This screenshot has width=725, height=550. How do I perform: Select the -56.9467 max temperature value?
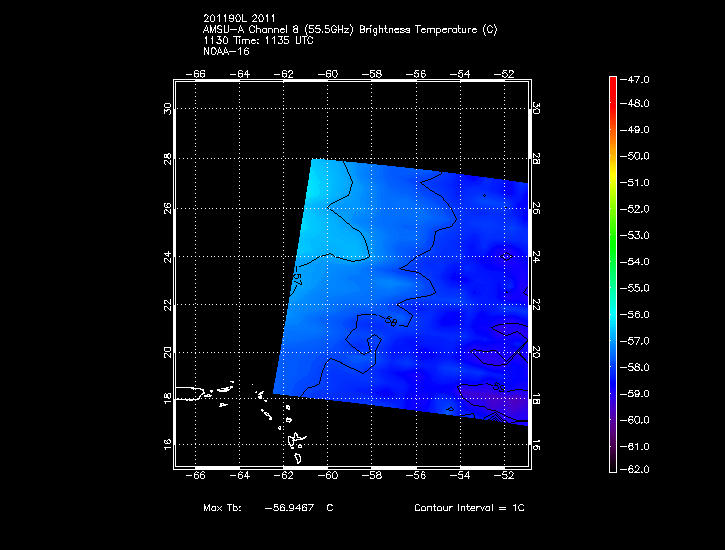tap(289, 507)
